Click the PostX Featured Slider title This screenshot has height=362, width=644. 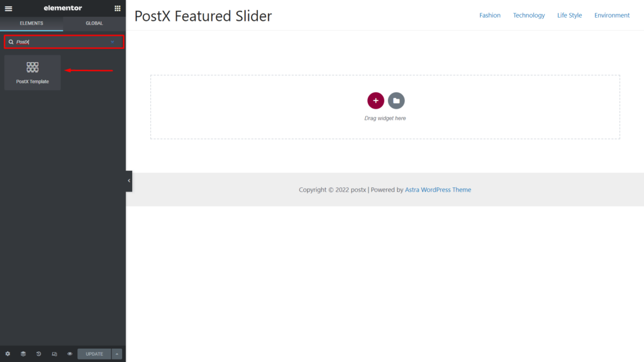(x=203, y=16)
